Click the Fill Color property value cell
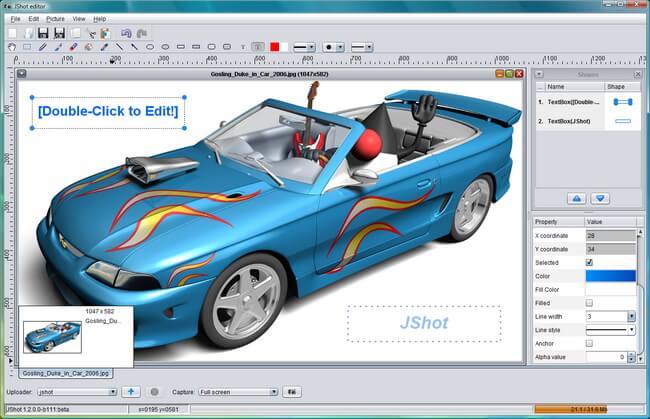650x419 pixels. tap(610, 289)
